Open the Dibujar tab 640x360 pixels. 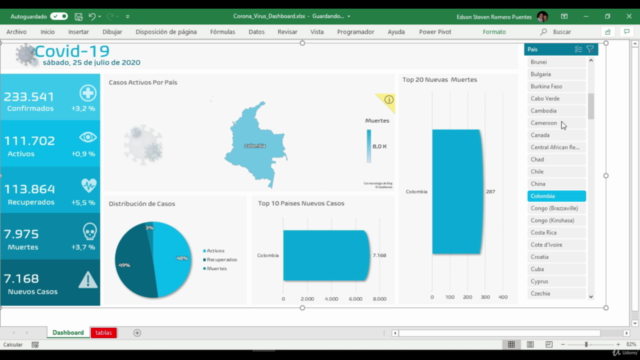(x=112, y=32)
